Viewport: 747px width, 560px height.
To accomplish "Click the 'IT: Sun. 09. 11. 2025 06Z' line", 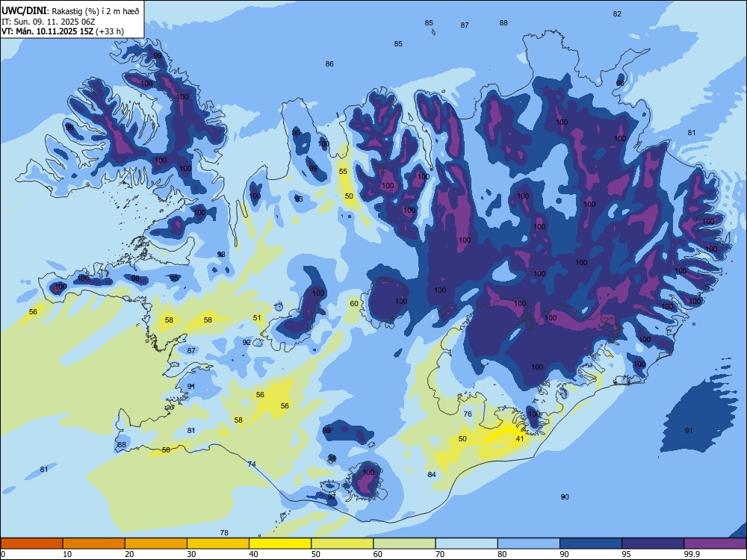I will tap(49, 22).
